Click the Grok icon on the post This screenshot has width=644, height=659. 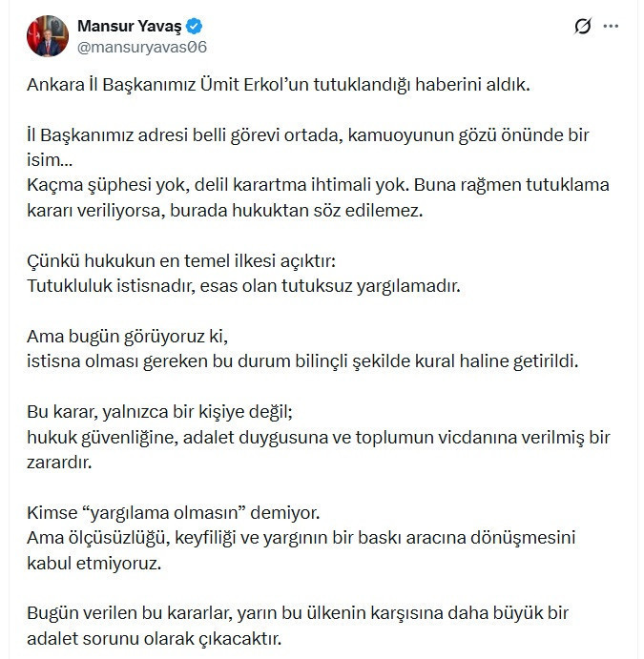pyautogui.click(x=584, y=27)
